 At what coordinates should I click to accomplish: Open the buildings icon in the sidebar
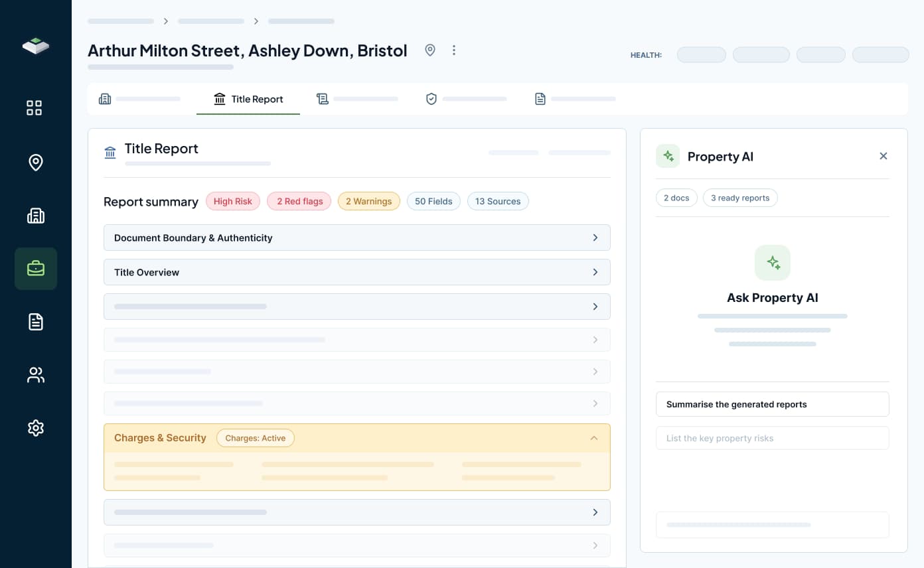point(36,216)
